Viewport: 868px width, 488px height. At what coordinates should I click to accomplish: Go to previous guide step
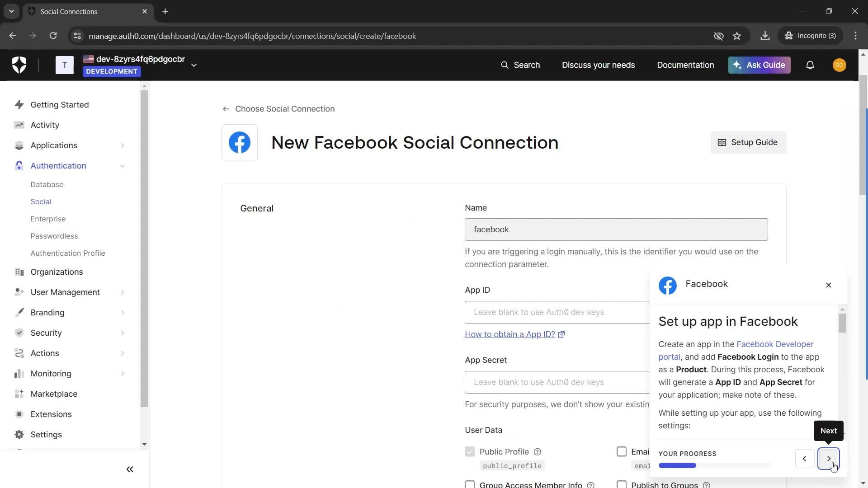point(804,459)
